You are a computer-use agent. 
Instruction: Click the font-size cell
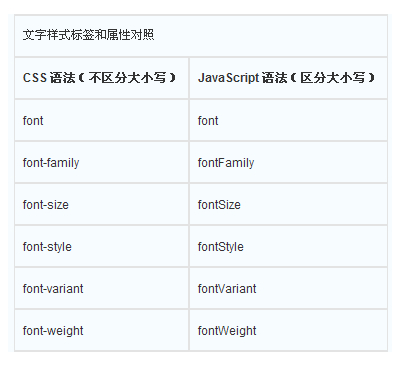coord(102,204)
